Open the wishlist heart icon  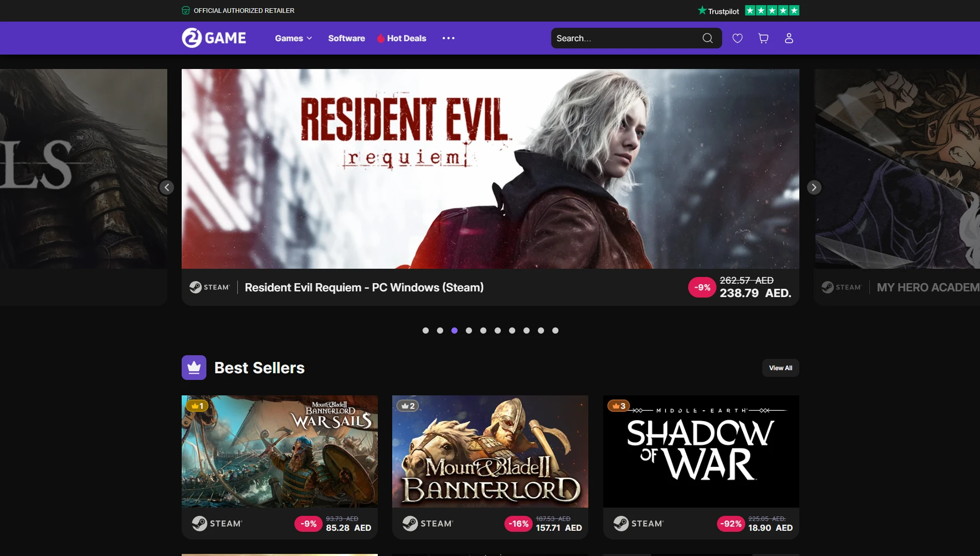pyautogui.click(x=738, y=38)
